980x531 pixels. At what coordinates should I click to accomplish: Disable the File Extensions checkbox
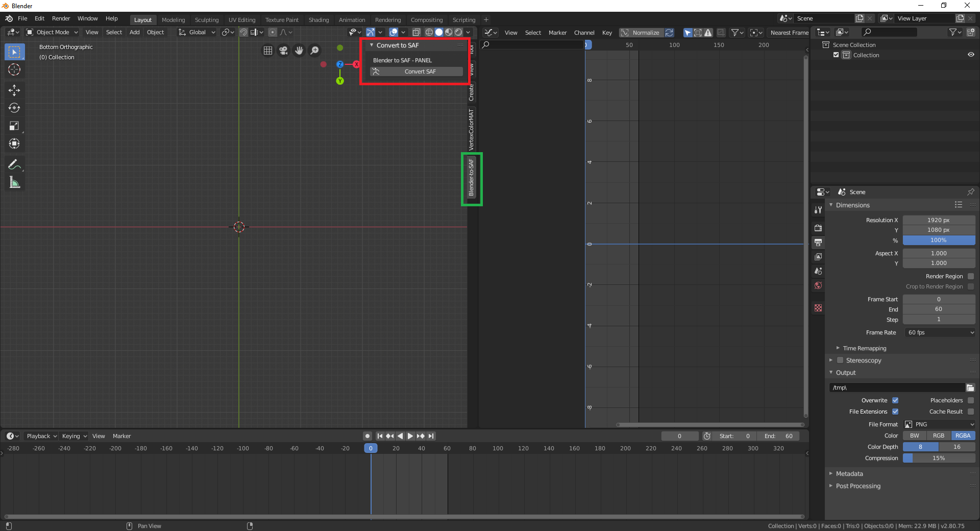coord(895,412)
